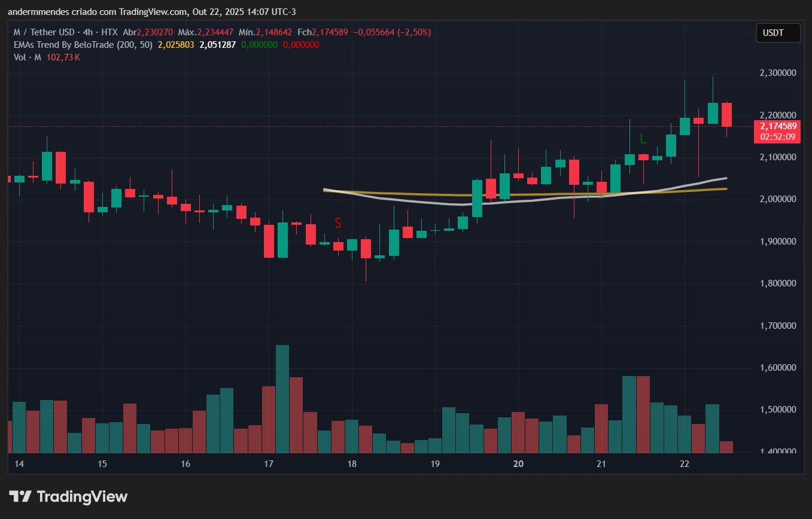Click the red current price label 2,174589
The height and width of the screenshot is (519, 812).
click(x=778, y=126)
